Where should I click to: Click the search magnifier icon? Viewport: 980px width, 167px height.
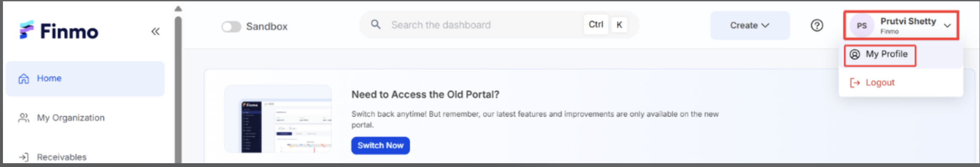[376, 25]
